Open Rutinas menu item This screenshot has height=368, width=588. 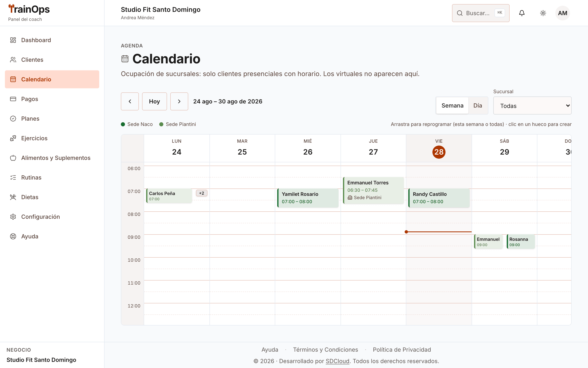tap(52, 177)
